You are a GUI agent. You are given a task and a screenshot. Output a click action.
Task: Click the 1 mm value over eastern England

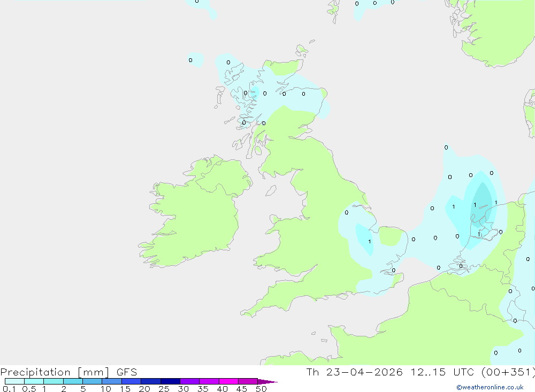370,242
